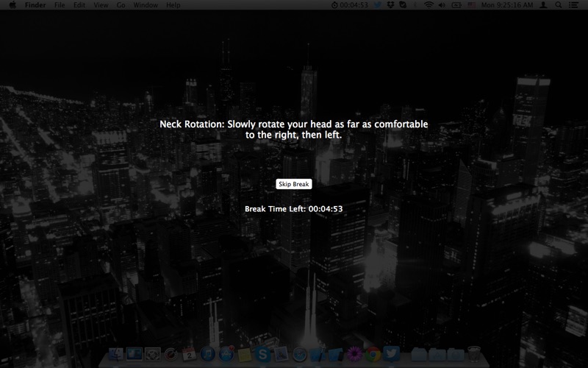Open the volume control in menu bar
This screenshot has height=368, width=588.
pyautogui.click(x=442, y=5)
